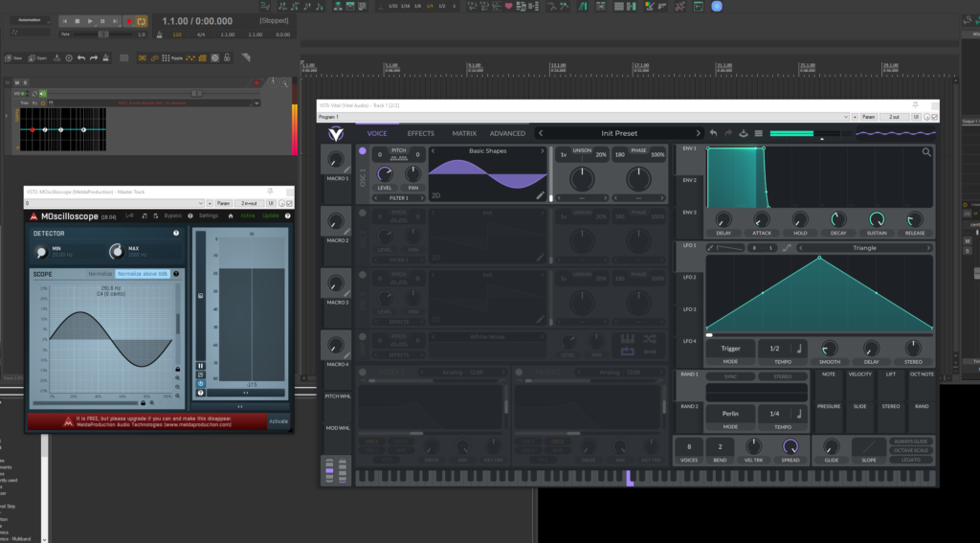This screenshot has width=980, height=543.
Task: Click Bypass in the MOscilloscope header
Action: (172, 215)
